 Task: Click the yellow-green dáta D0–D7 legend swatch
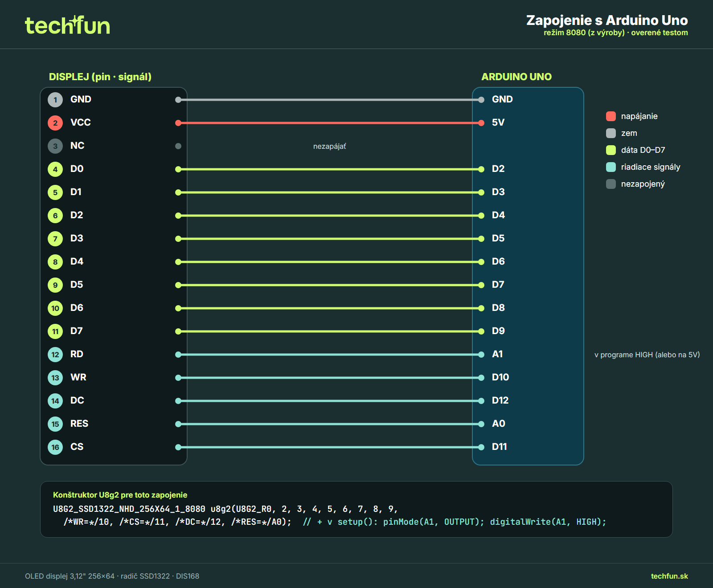[x=611, y=150]
